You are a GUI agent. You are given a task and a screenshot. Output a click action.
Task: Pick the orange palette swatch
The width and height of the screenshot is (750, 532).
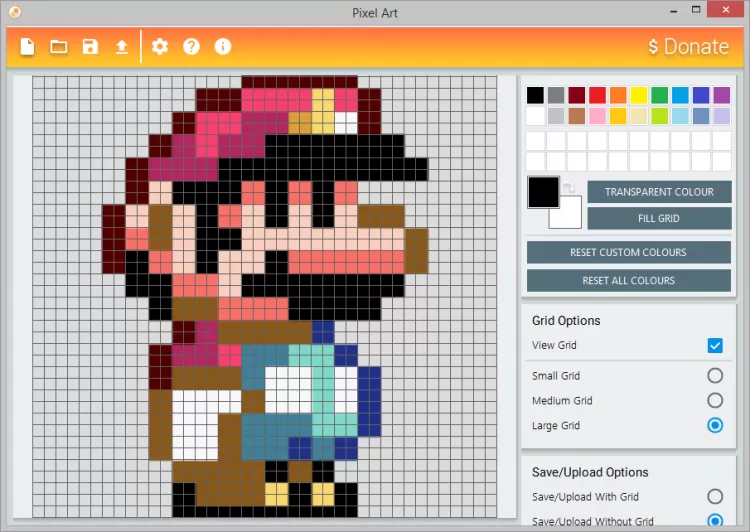pyautogui.click(x=618, y=95)
